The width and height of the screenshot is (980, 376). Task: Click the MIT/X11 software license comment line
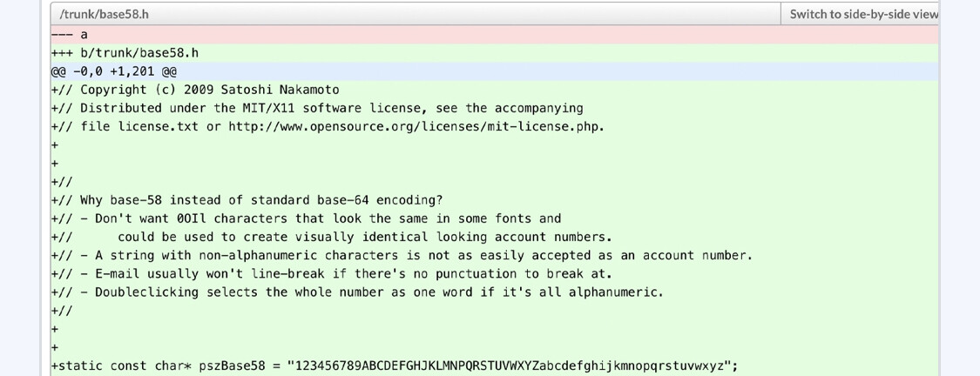[317, 108]
